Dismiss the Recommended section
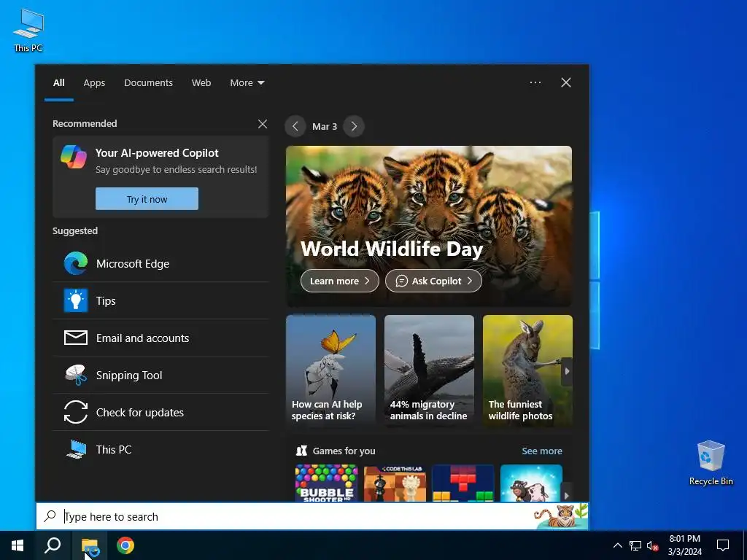Screen dimensions: 747x560 pos(263,124)
